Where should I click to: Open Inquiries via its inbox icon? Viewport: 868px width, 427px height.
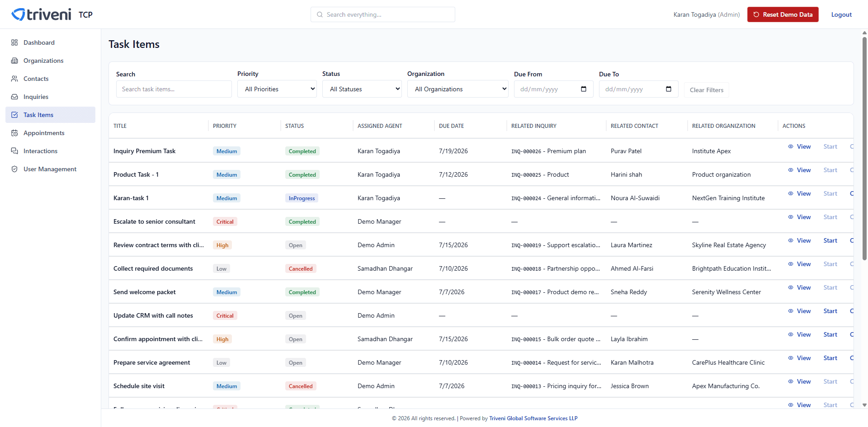pos(14,97)
